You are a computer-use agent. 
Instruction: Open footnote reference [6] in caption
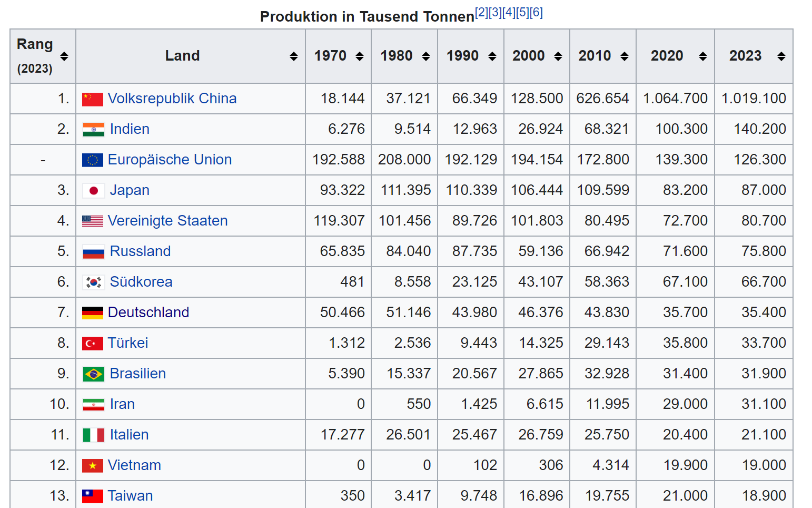(537, 13)
